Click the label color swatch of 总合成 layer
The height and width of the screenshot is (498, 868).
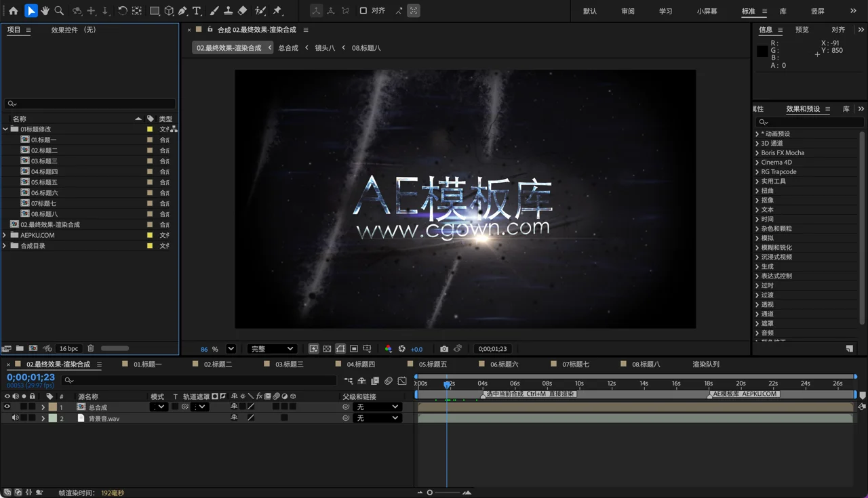pos(53,407)
